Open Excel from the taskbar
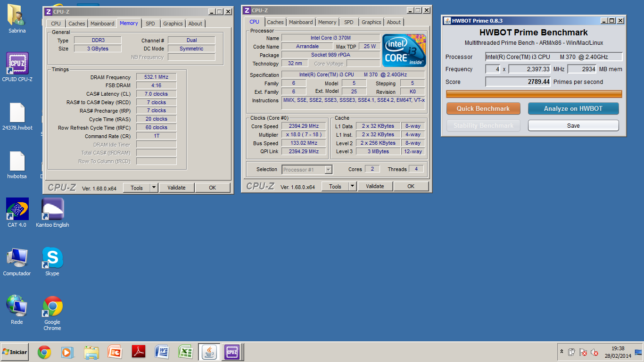 point(185,352)
